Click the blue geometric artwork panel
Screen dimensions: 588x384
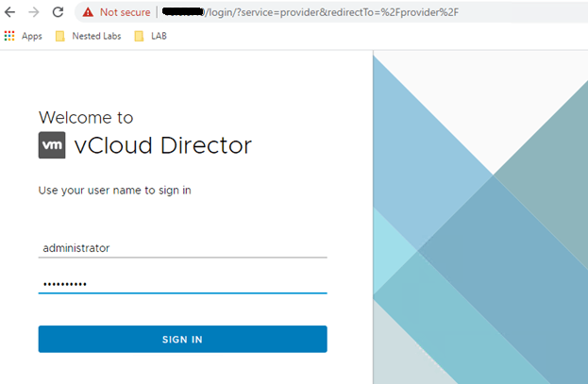pos(479,217)
